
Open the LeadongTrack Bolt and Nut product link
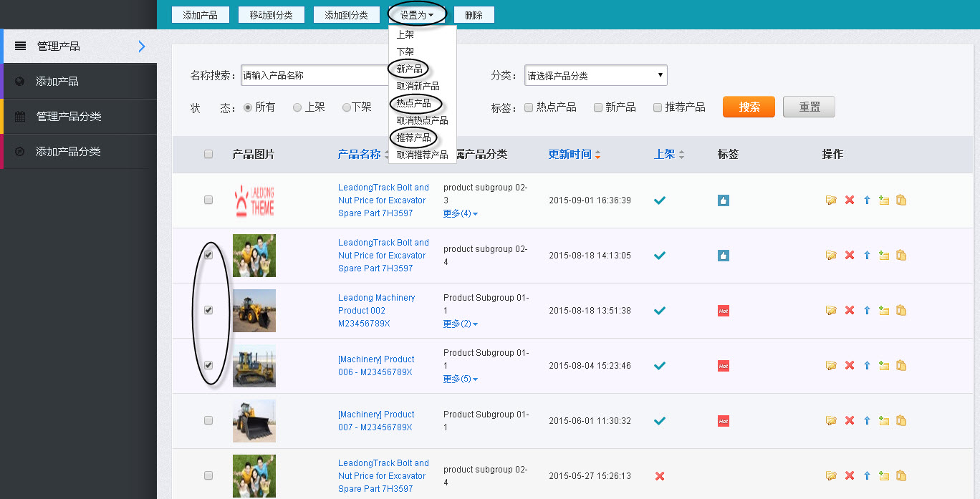click(x=383, y=200)
